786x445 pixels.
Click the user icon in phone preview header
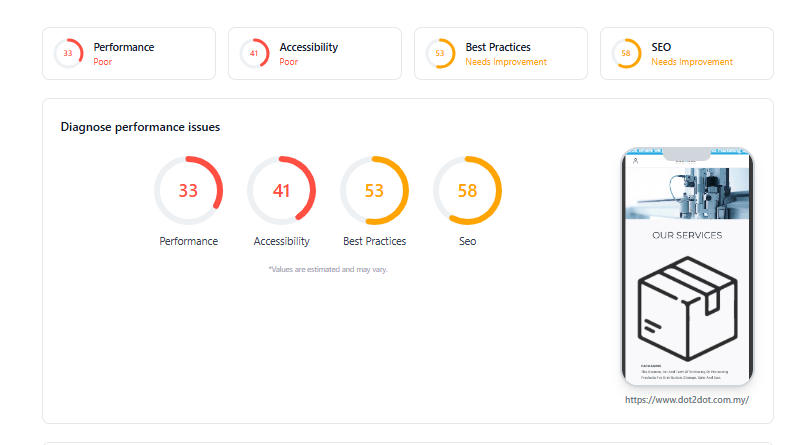pyautogui.click(x=635, y=161)
